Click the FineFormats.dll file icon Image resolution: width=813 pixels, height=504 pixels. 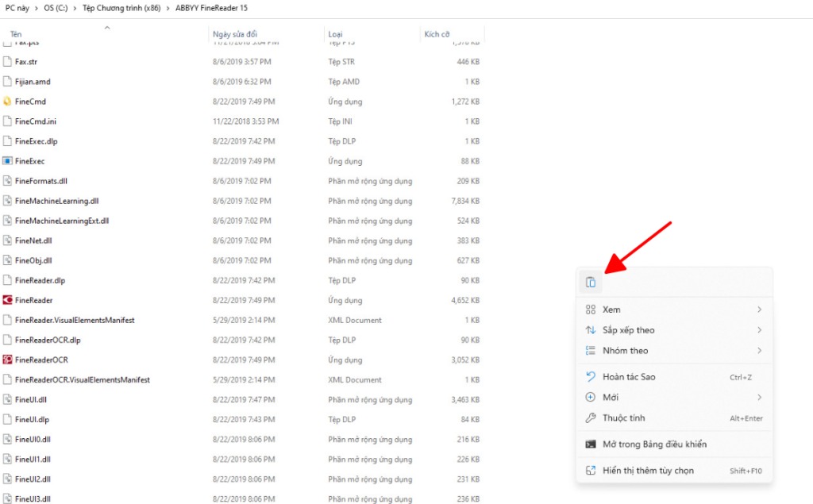coord(7,181)
